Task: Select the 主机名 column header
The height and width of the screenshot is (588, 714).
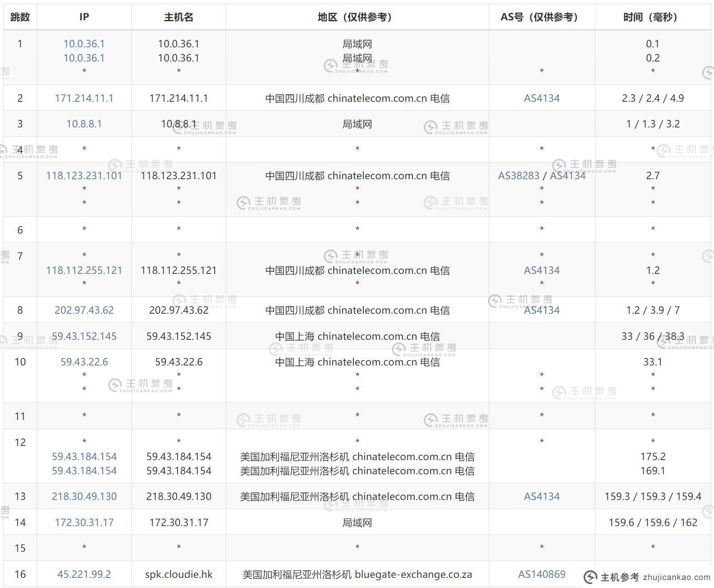Action: click(179, 17)
